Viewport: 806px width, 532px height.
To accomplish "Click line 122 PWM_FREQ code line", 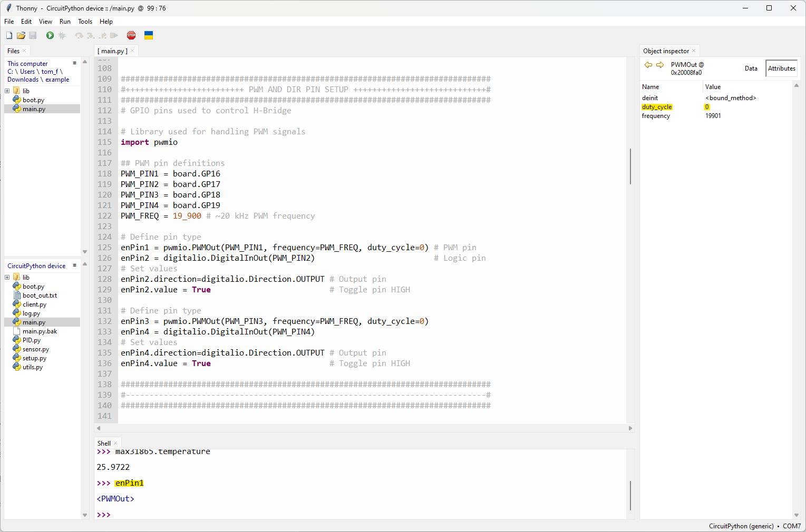I will 218,216.
